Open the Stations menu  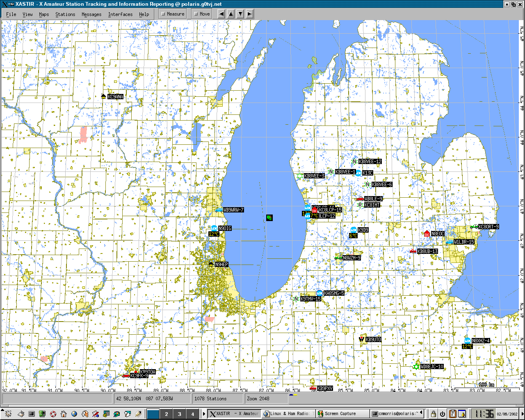[x=65, y=14]
